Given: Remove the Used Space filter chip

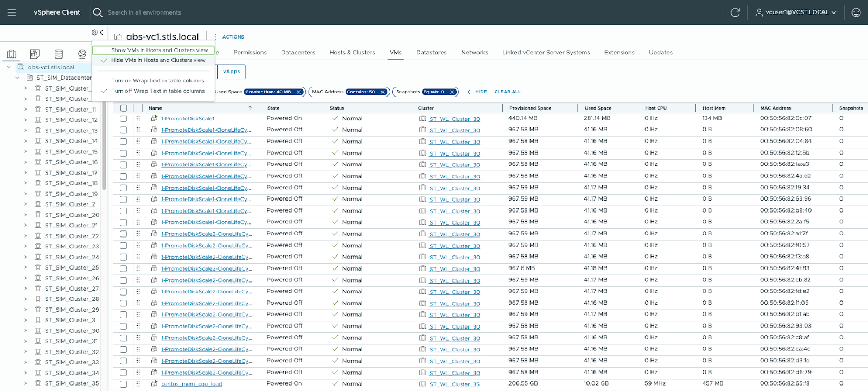Looking at the screenshot, I should (298, 92).
